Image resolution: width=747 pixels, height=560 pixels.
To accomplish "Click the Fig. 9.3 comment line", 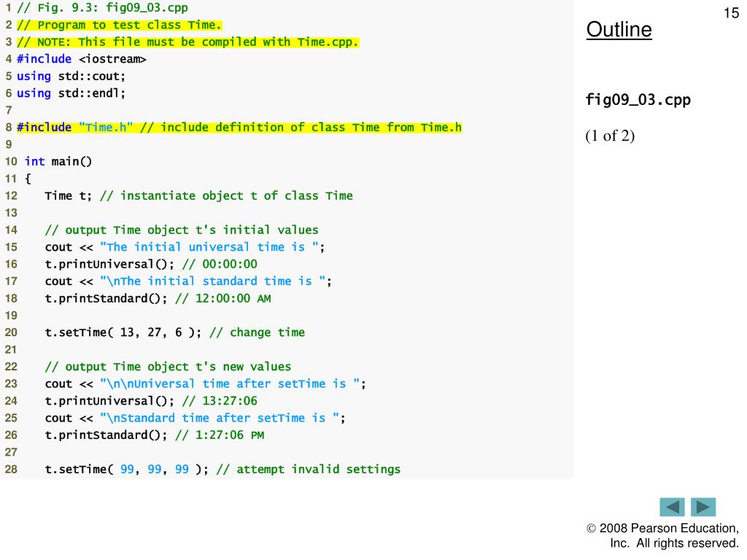I will tap(102, 8).
